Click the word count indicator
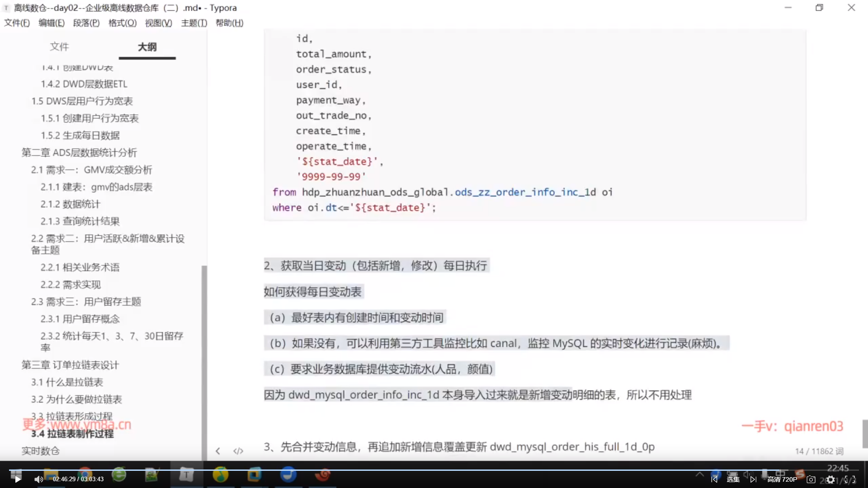 coord(819,451)
